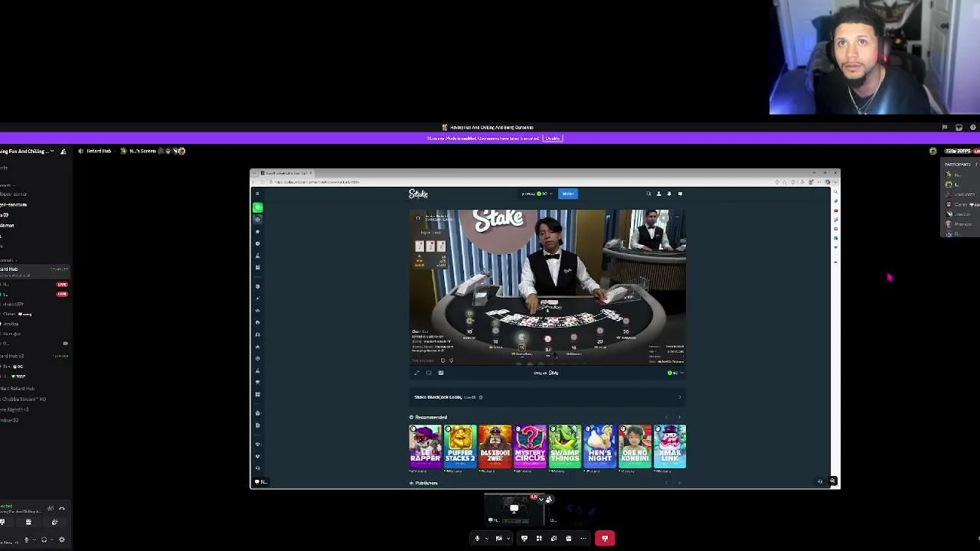Open camera options arrow in call controls
Image resolution: width=980 pixels, height=551 pixels.
(508, 539)
